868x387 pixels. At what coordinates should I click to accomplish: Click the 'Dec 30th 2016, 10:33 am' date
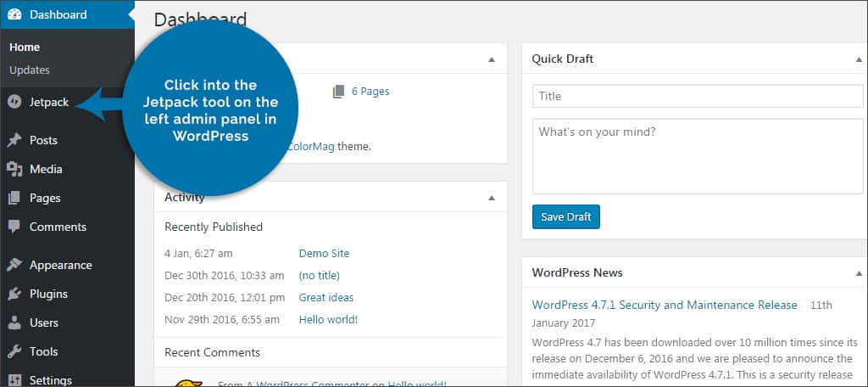(224, 276)
